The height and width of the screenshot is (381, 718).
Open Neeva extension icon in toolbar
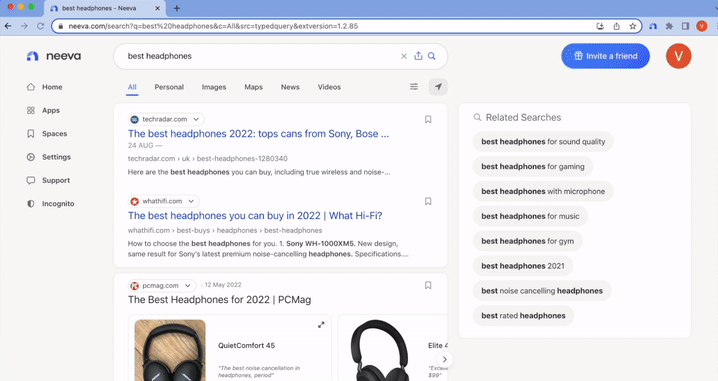(653, 26)
